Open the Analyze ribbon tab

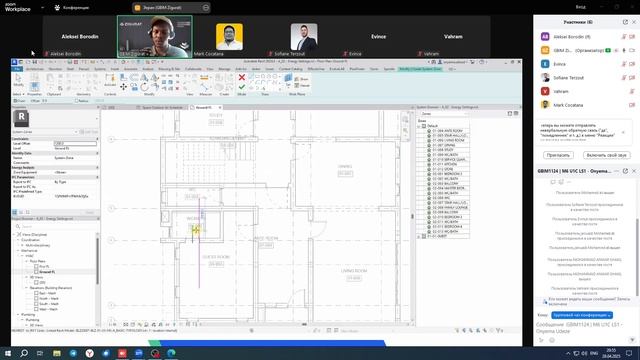pyautogui.click(x=148, y=69)
